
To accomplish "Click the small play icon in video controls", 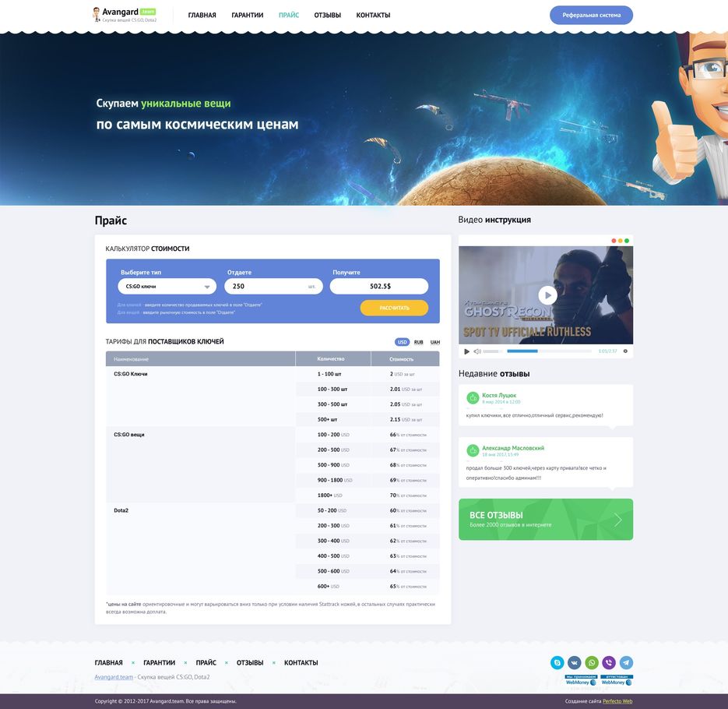I will (x=466, y=351).
